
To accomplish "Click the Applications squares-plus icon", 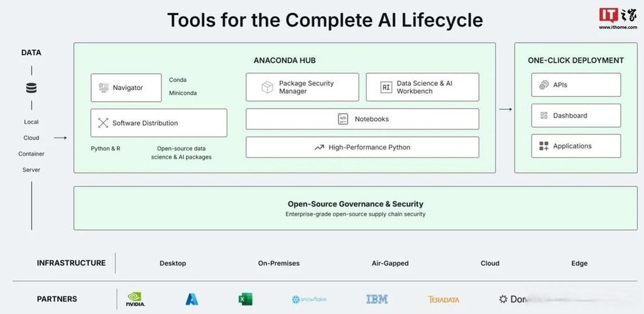I will click(543, 146).
